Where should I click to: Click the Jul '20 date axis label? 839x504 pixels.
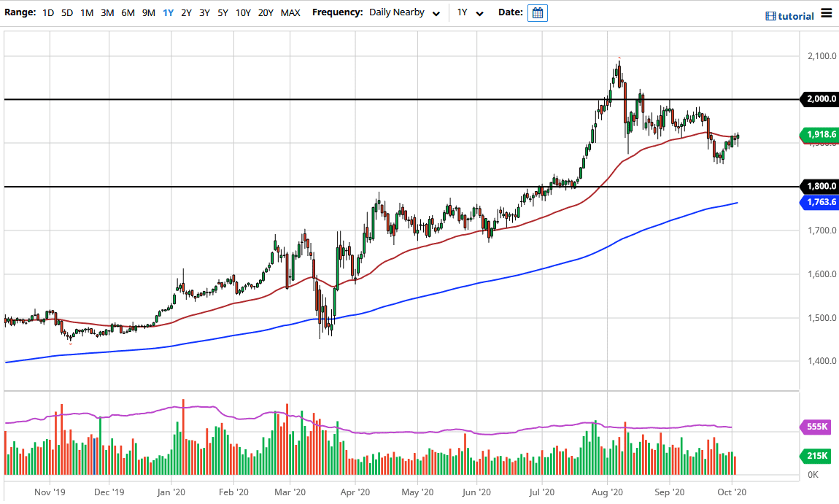[x=541, y=492]
